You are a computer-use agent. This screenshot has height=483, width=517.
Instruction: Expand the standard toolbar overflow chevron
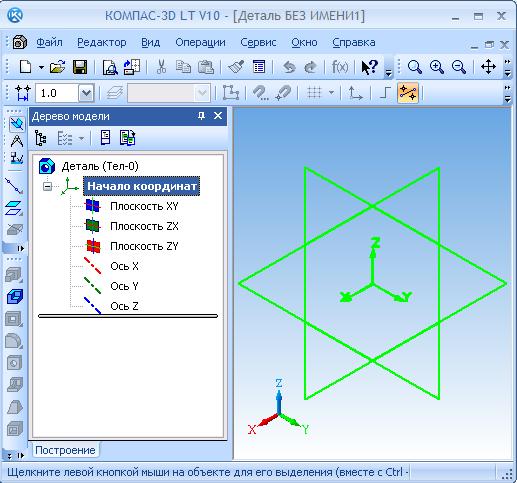pyautogui.click(x=388, y=72)
